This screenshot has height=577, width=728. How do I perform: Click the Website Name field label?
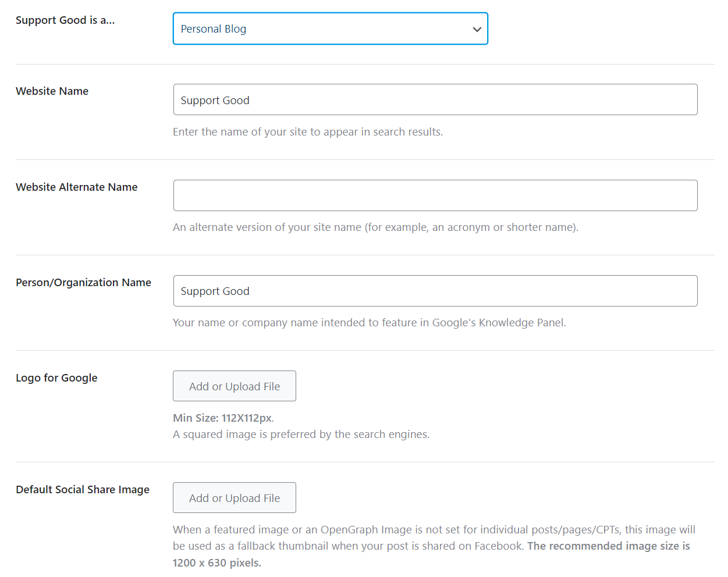point(52,91)
